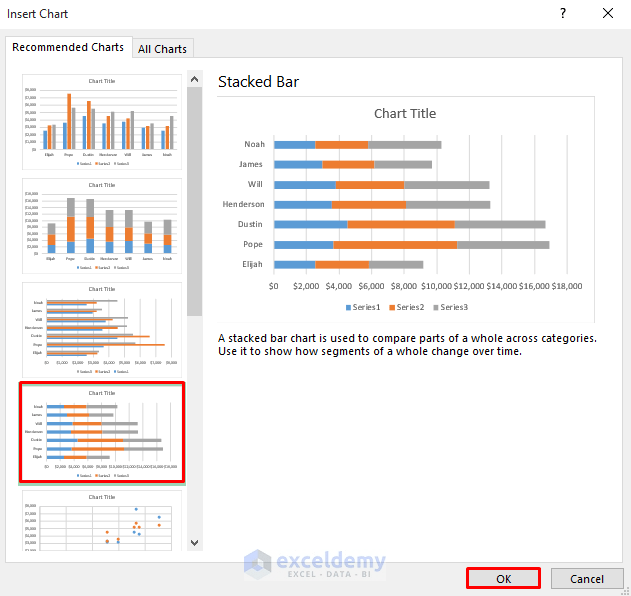
Task: Click the Stacked Bar heading
Action: pyautogui.click(x=258, y=82)
